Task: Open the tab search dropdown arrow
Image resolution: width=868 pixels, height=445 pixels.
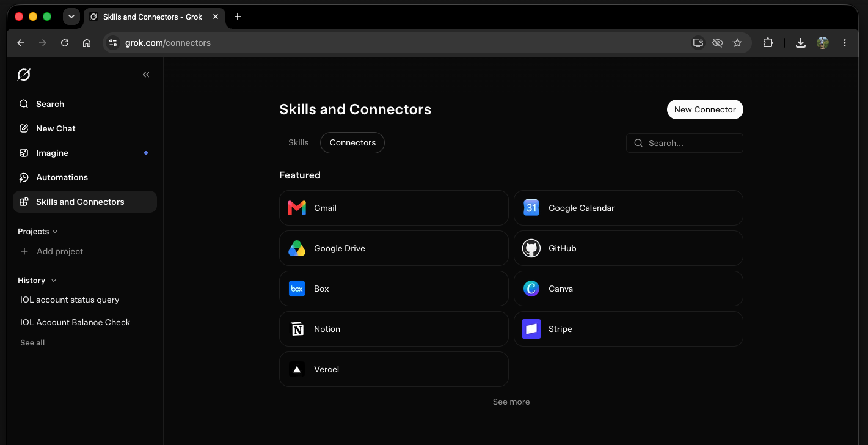Action: (71, 17)
